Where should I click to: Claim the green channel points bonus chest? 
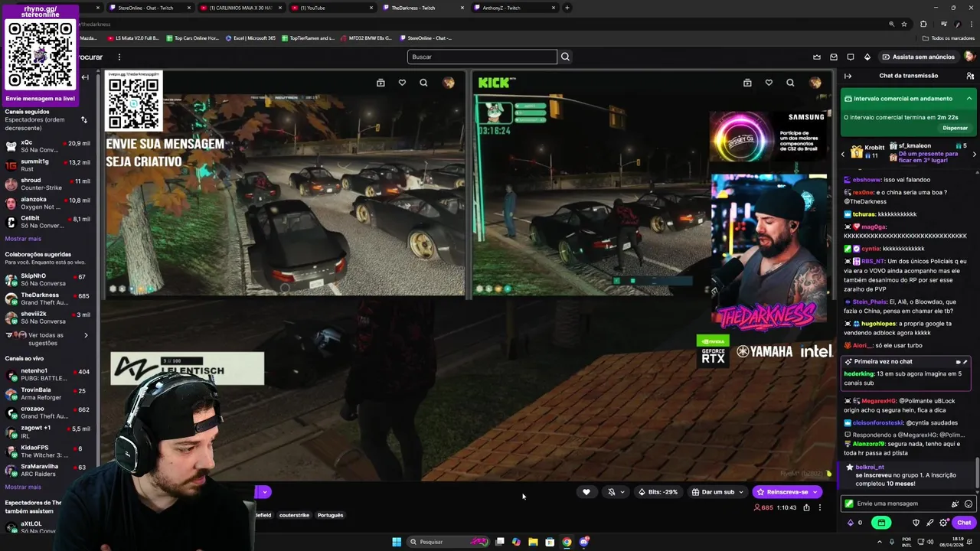point(881,523)
